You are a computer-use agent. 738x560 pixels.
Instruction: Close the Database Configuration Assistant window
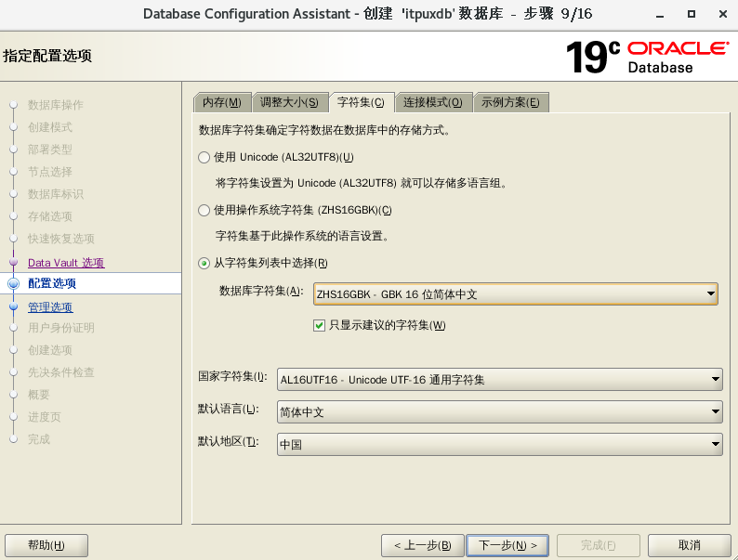pyautogui.click(x=723, y=14)
